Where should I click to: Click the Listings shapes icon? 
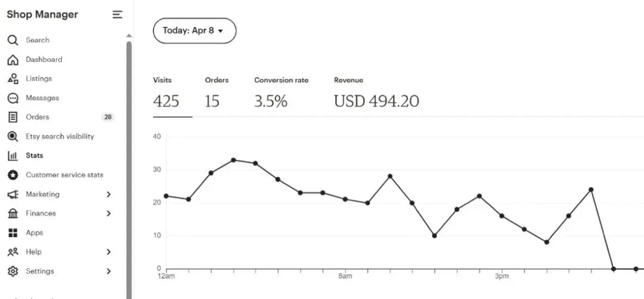(x=13, y=79)
